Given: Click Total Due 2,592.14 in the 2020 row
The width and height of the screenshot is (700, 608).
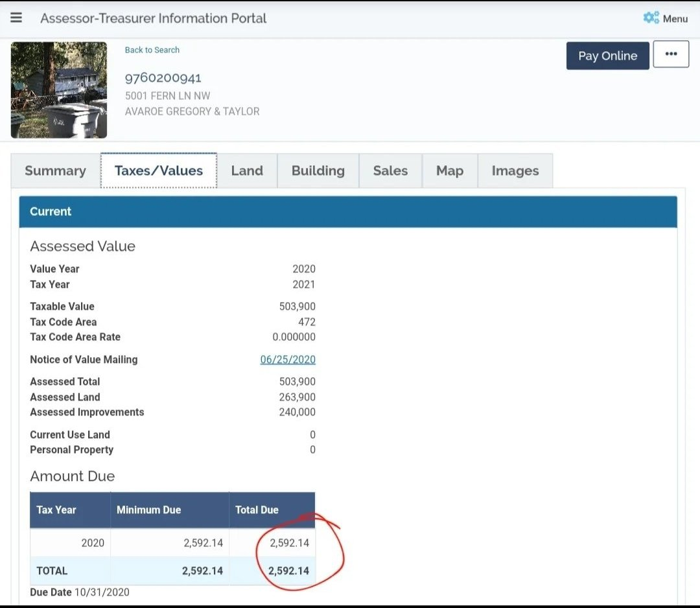Looking at the screenshot, I should point(289,543).
